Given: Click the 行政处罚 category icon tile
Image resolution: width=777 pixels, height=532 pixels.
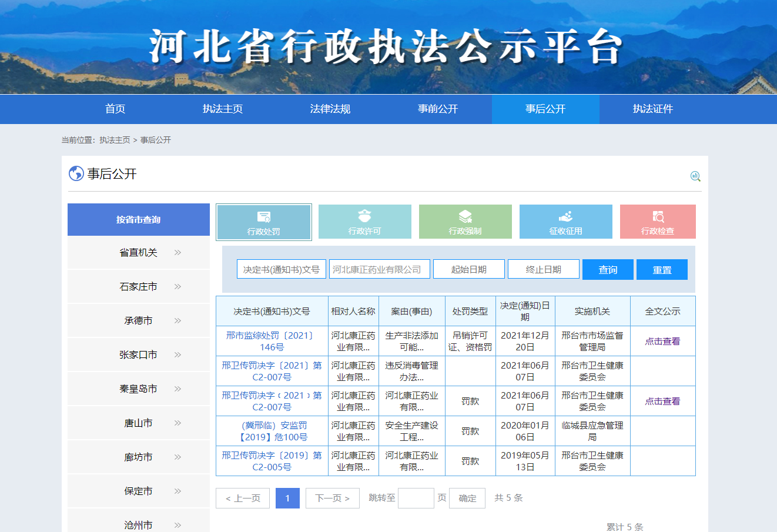Looking at the screenshot, I should pos(264,222).
